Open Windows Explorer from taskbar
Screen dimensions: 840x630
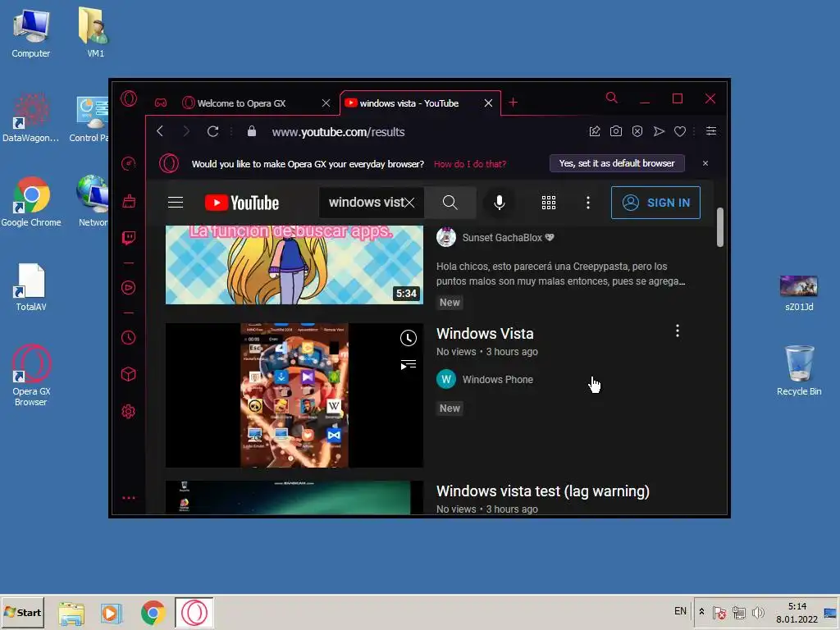(71, 613)
